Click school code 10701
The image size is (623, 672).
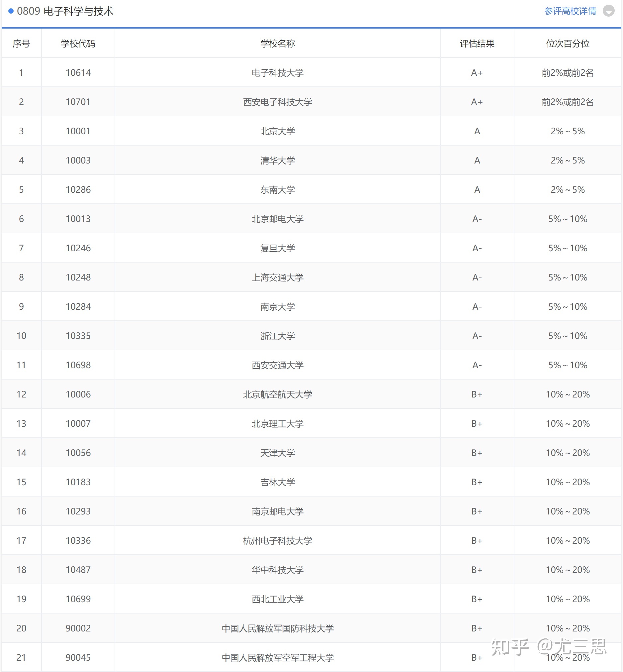point(78,102)
